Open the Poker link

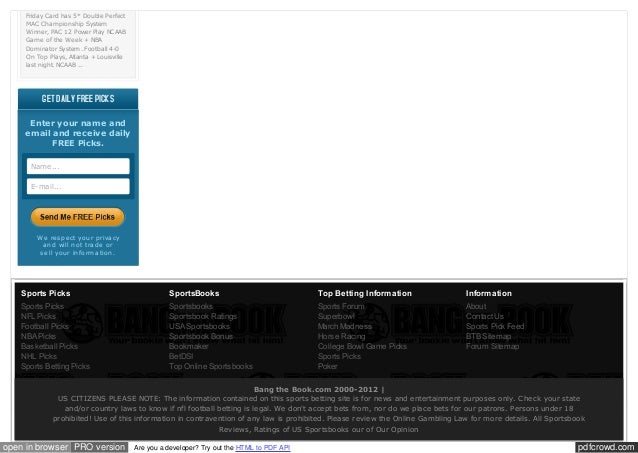(328, 366)
